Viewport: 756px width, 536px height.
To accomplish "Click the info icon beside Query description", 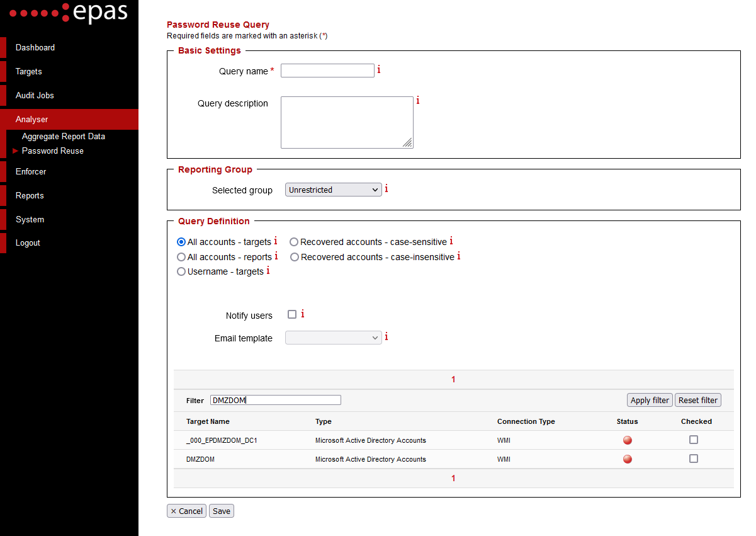I will 418,100.
